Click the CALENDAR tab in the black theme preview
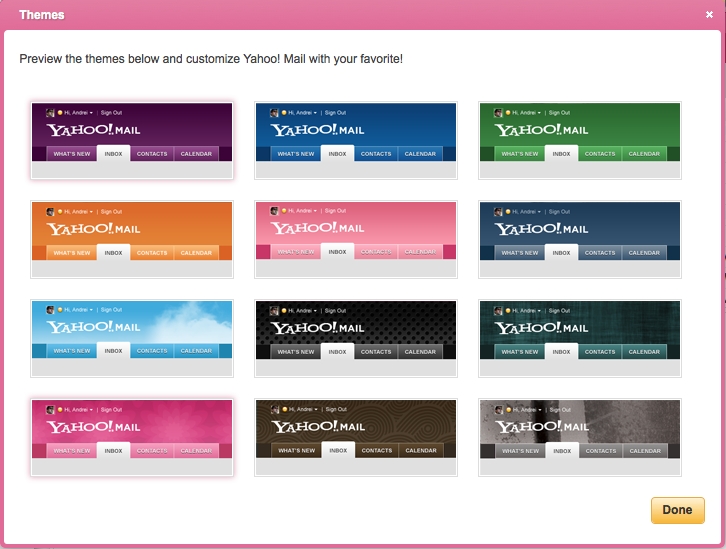Viewport: 726px width, 549px height. (x=420, y=352)
